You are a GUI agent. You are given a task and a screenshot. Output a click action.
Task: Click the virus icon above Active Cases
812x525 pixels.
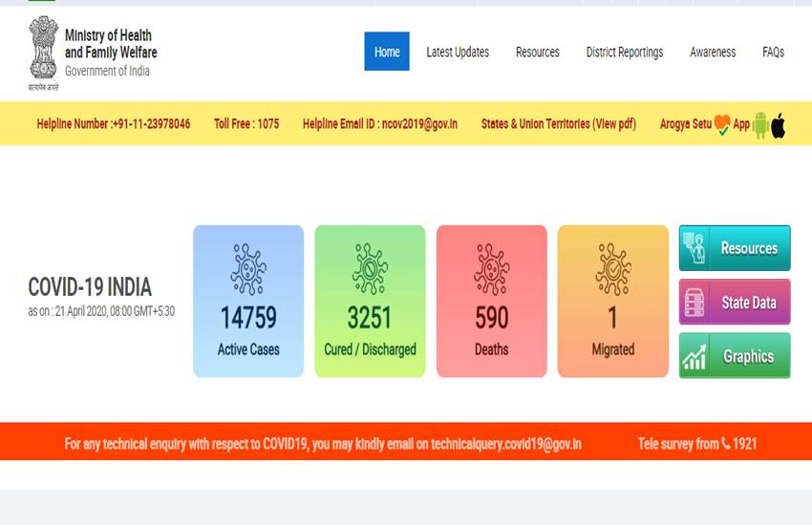[248, 268]
